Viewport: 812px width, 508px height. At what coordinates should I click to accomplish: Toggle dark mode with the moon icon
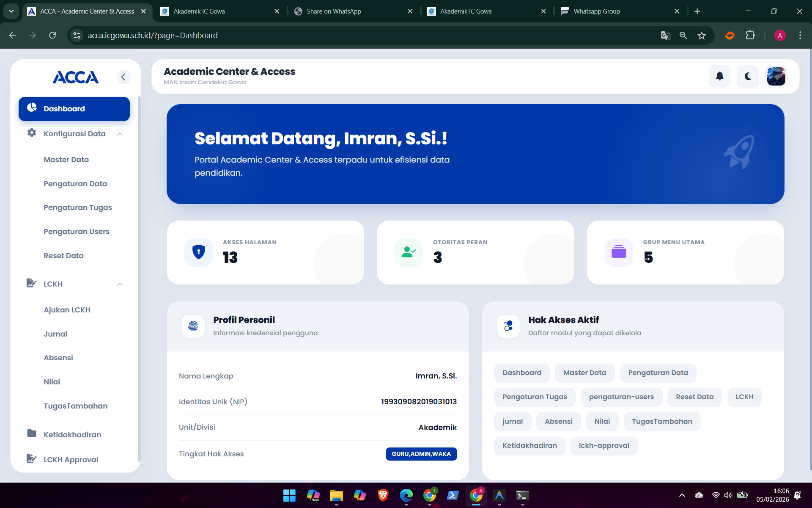click(747, 76)
